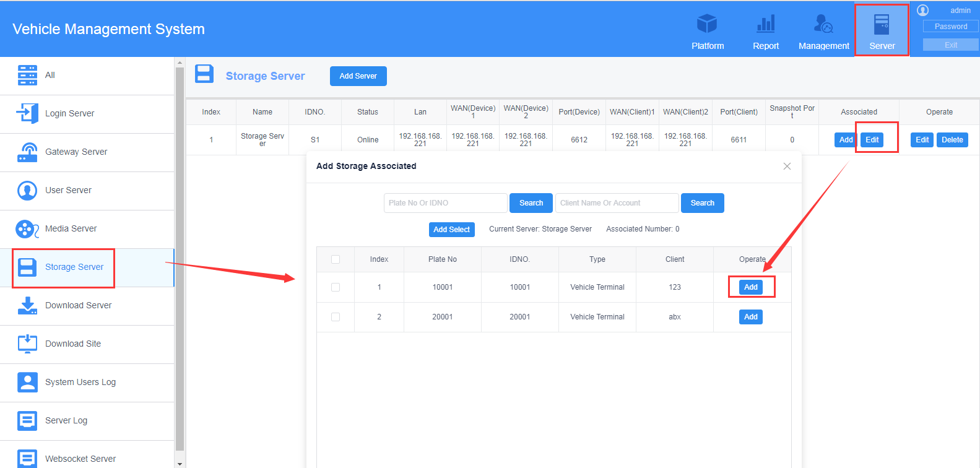Close the Add Storage Associated dialog
Image resolution: width=980 pixels, height=468 pixels.
point(787,166)
